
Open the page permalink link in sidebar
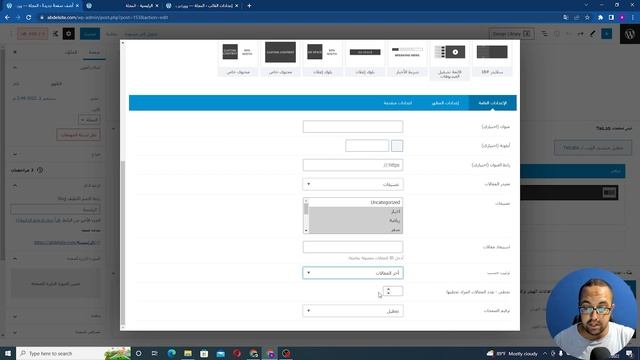(66, 242)
